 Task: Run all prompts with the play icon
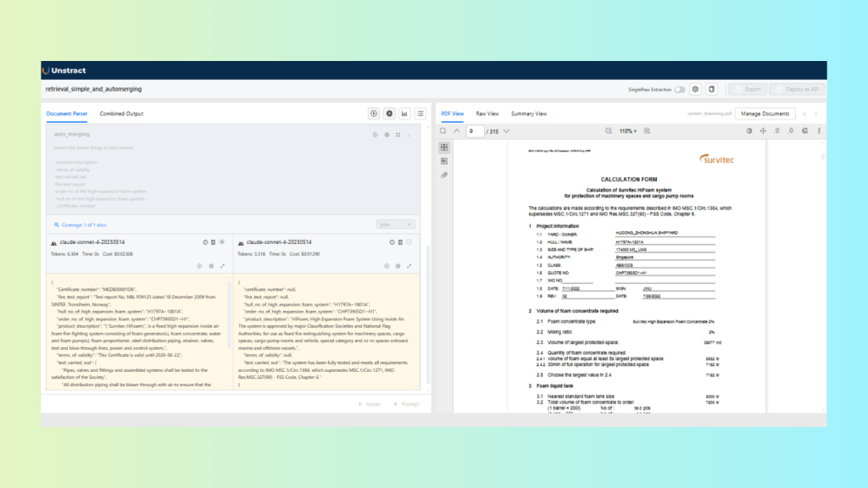coord(373,114)
